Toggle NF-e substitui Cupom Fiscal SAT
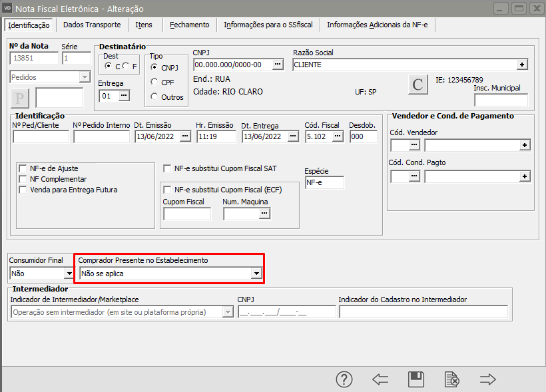 168,169
